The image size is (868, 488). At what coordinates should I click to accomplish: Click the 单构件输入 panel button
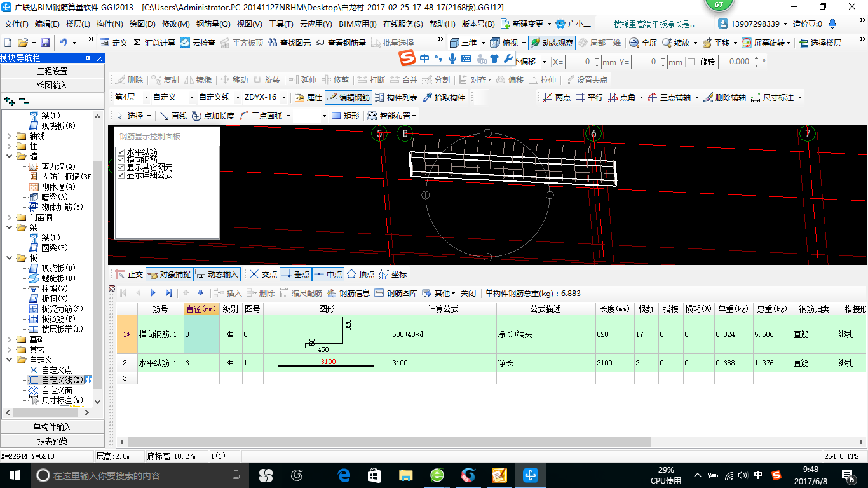click(52, 427)
